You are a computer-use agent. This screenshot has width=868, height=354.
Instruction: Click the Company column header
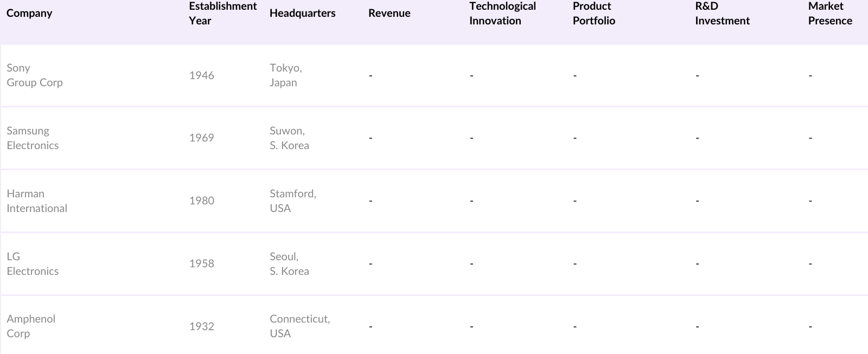pos(29,13)
